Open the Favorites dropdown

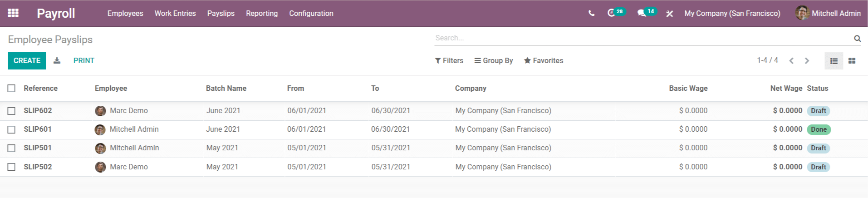(x=544, y=60)
